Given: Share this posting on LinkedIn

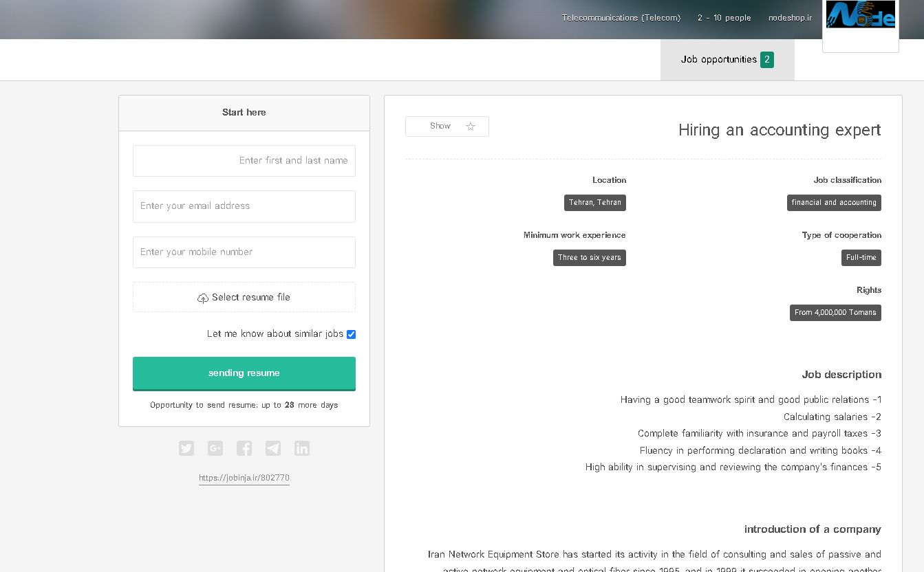Looking at the screenshot, I should pos(301,448).
